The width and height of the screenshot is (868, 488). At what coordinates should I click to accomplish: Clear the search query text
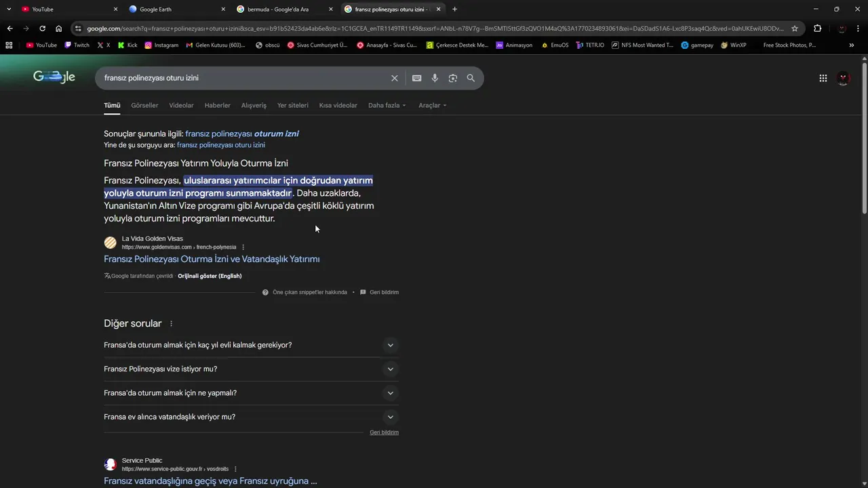pyautogui.click(x=394, y=78)
